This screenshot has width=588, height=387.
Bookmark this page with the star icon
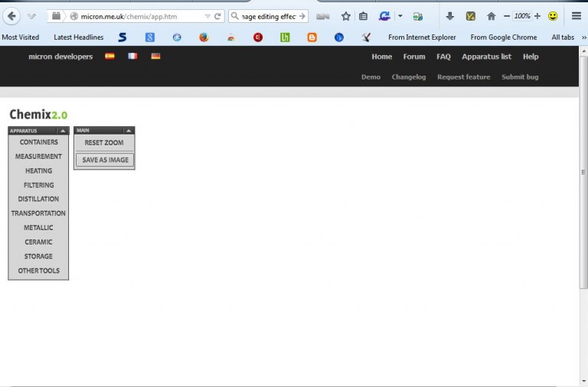[345, 16]
